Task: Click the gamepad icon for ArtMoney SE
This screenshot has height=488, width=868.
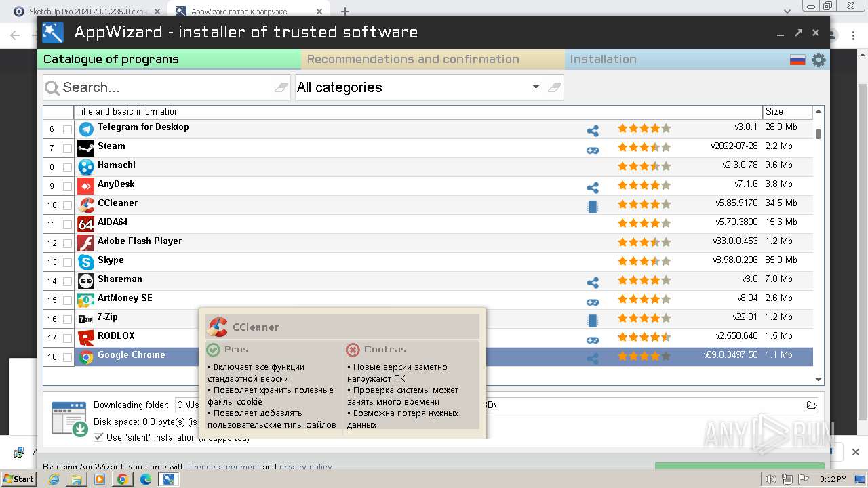Action: point(593,302)
